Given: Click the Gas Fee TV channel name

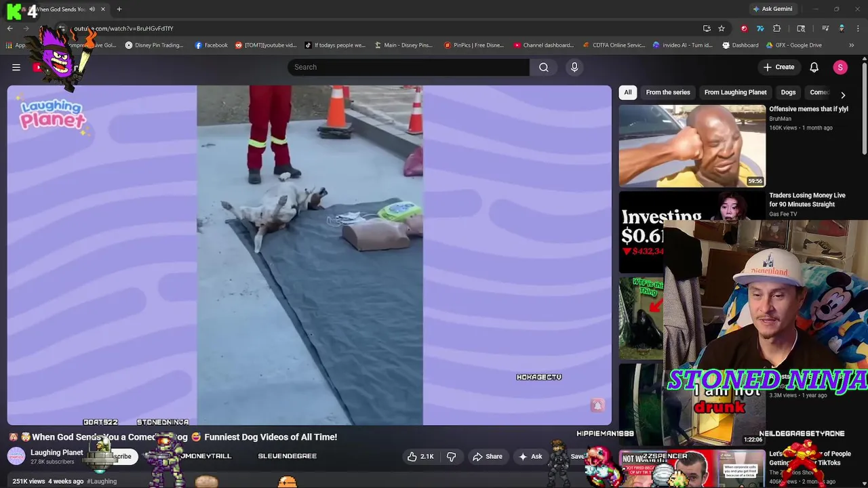Looking at the screenshot, I should [783, 214].
